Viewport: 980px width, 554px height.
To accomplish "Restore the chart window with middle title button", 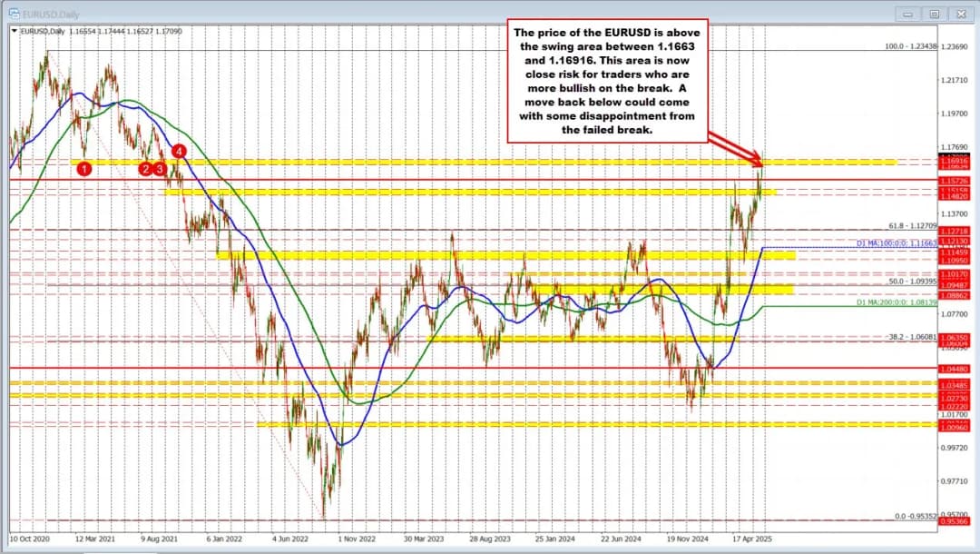I will pyautogui.click(x=934, y=13).
